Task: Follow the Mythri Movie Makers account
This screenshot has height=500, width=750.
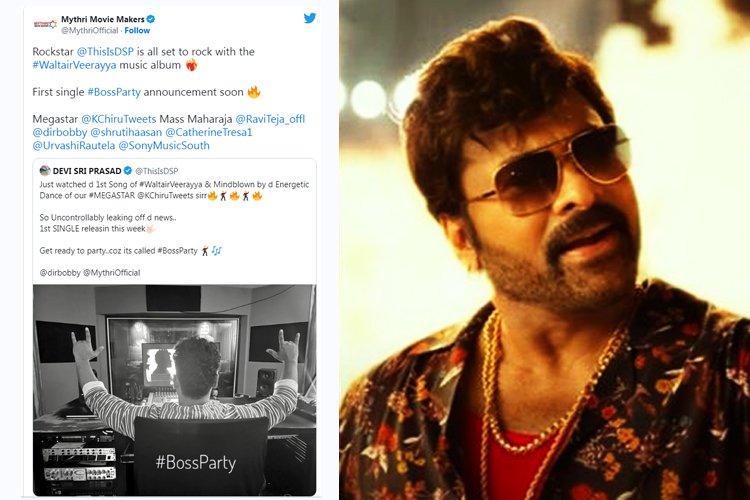Action: (137, 31)
